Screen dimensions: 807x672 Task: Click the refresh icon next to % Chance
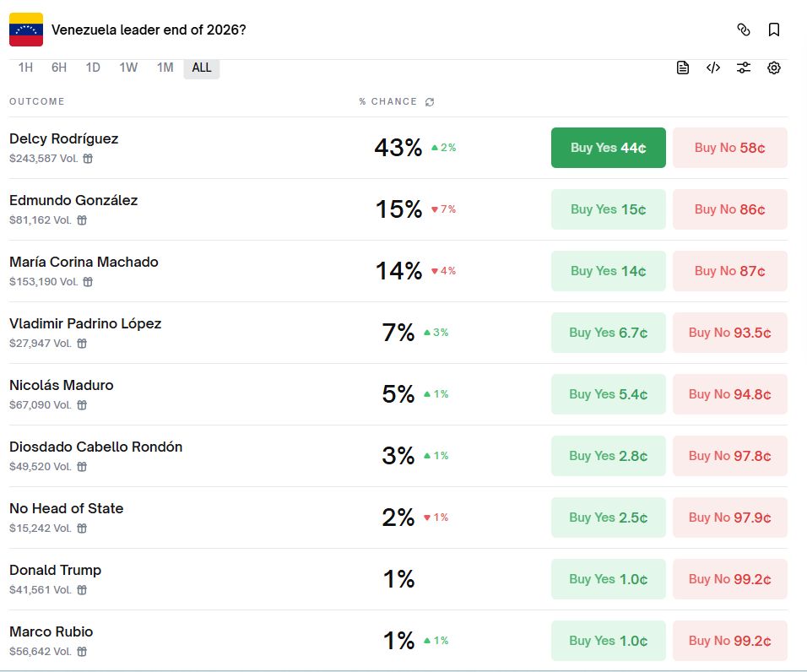point(430,102)
